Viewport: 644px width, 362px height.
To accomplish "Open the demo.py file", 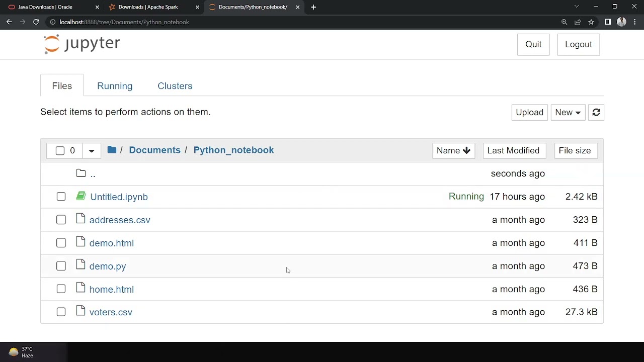I will click(x=108, y=266).
